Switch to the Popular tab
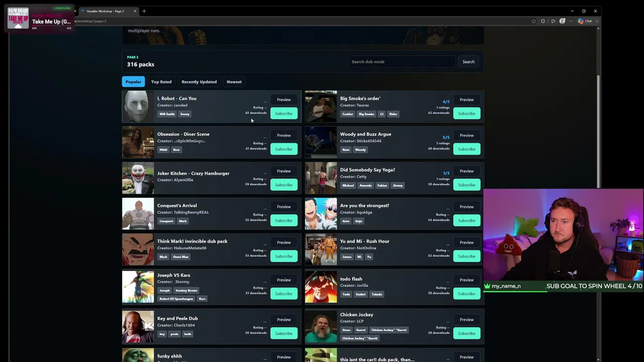 click(x=133, y=81)
